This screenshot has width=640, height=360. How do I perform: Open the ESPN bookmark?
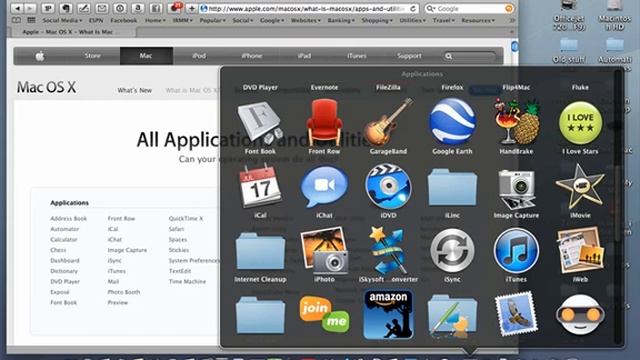[x=96, y=20]
